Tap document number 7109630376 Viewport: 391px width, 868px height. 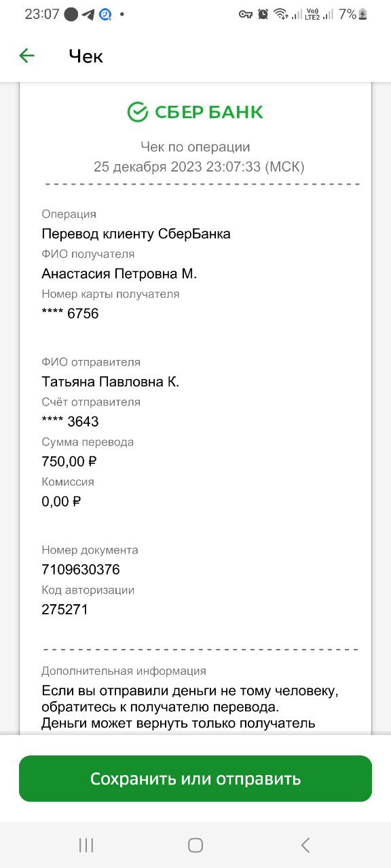tap(81, 570)
